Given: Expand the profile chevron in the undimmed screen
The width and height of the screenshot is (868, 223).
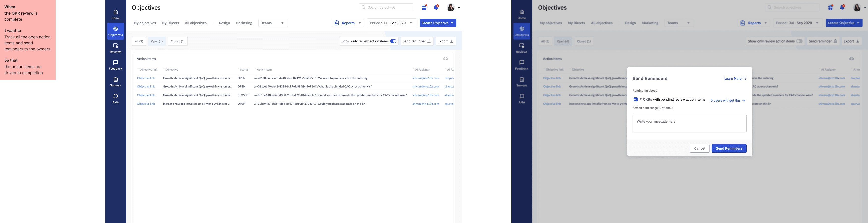Looking at the screenshot, I should (459, 7).
